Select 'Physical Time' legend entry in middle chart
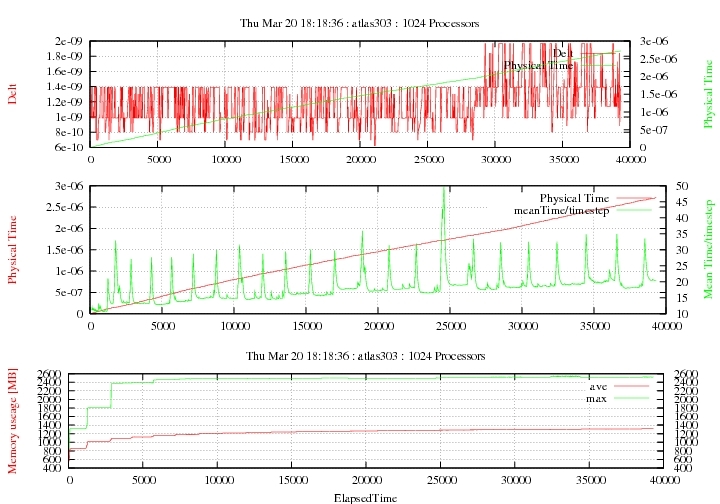720x504 pixels. (x=574, y=198)
